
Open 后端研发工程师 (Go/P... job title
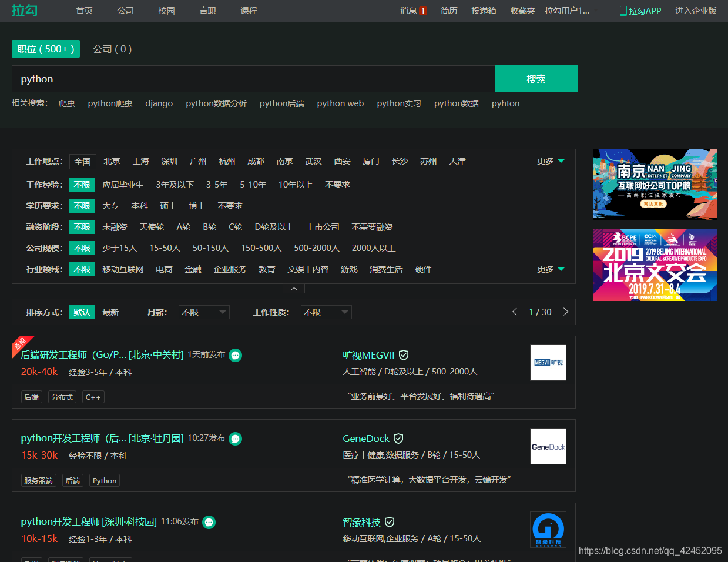coord(102,355)
